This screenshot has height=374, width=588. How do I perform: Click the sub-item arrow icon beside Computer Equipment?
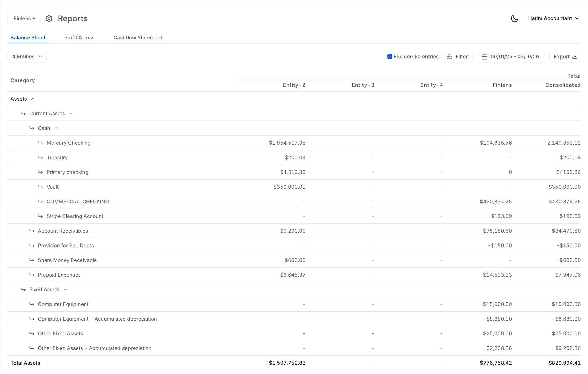click(32, 304)
